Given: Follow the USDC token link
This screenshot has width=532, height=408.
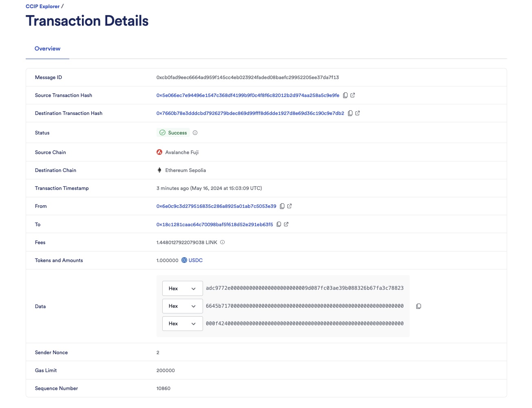Looking at the screenshot, I should click(195, 260).
